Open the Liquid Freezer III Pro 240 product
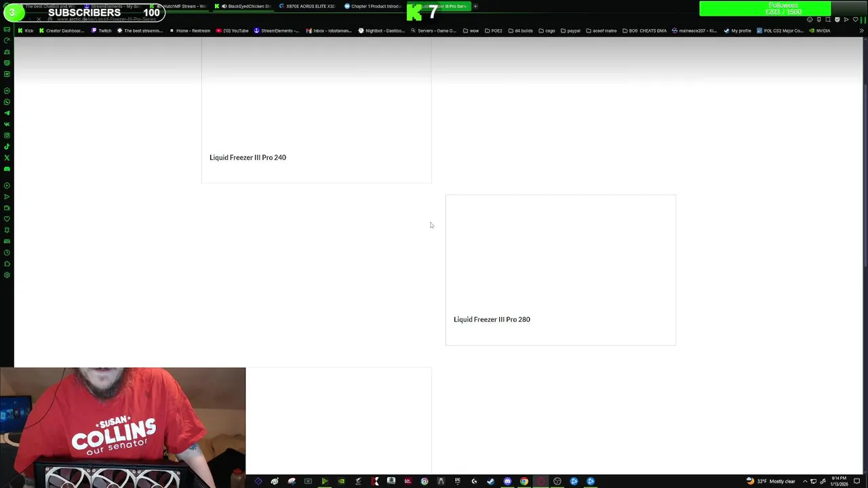Screen dimensions: 868x488 pos(248,157)
